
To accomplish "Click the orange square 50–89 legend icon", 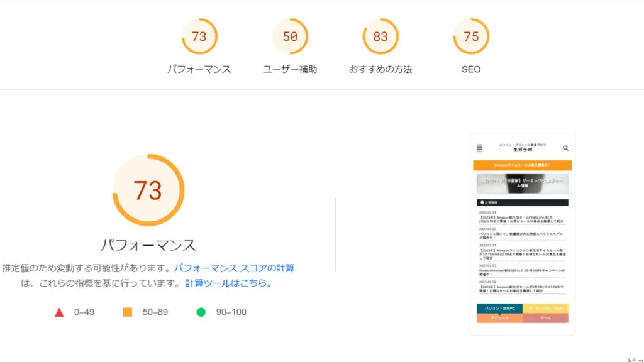I will (128, 312).
